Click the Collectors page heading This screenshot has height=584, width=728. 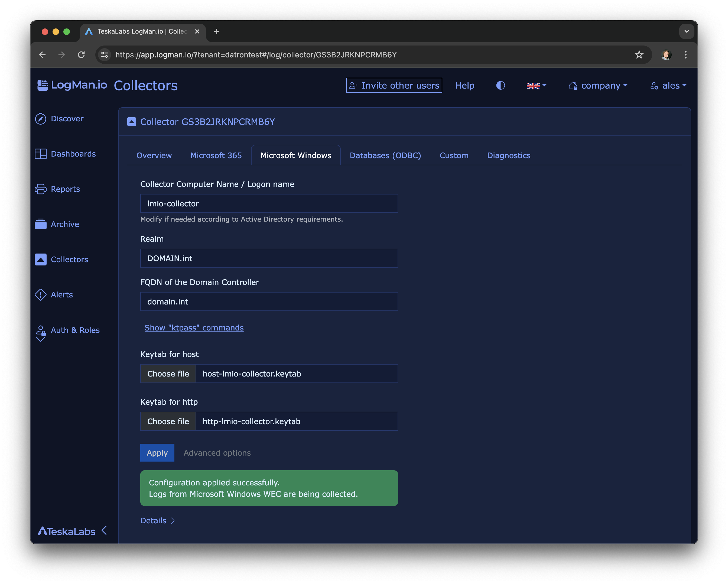coord(145,85)
